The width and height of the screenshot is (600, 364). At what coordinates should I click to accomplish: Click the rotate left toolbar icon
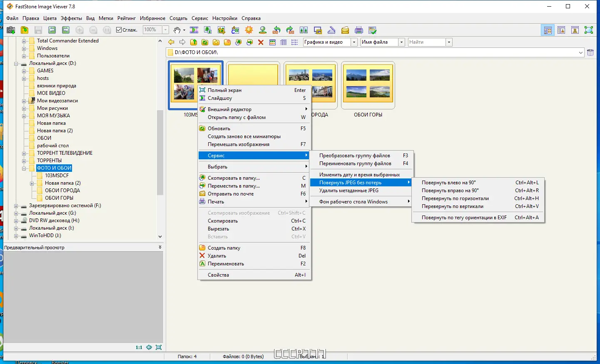tap(276, 30)
